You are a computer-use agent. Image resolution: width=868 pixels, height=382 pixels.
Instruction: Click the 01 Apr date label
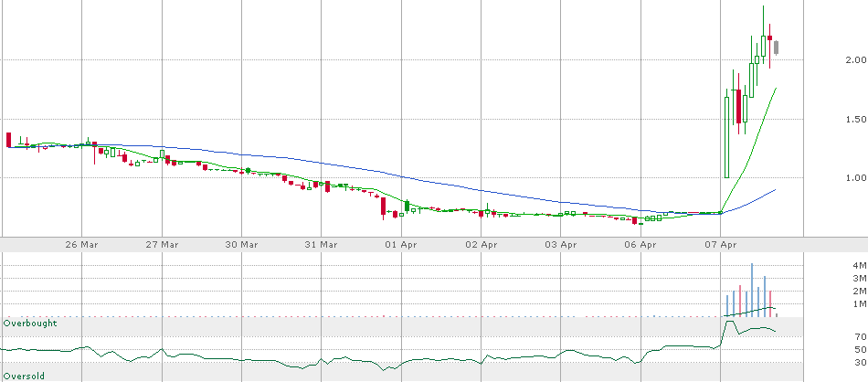pyautogui.click(x=401, y=245)
